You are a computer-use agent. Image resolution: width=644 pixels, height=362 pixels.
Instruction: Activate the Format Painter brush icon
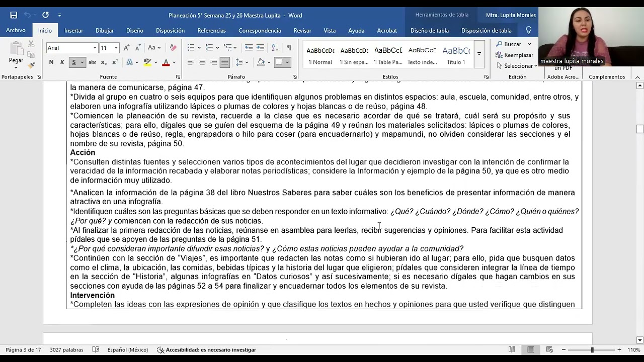tap(31, 65)
